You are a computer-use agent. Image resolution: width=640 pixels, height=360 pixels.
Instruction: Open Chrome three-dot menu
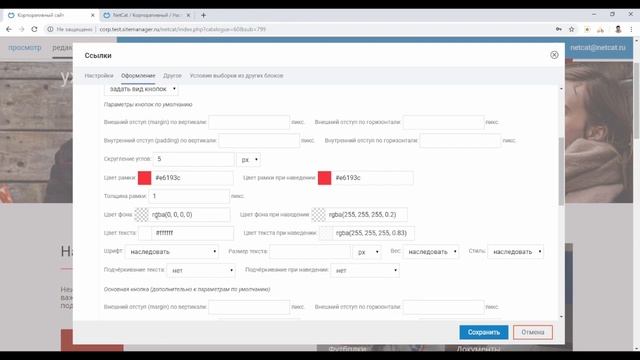click(631, 29)
